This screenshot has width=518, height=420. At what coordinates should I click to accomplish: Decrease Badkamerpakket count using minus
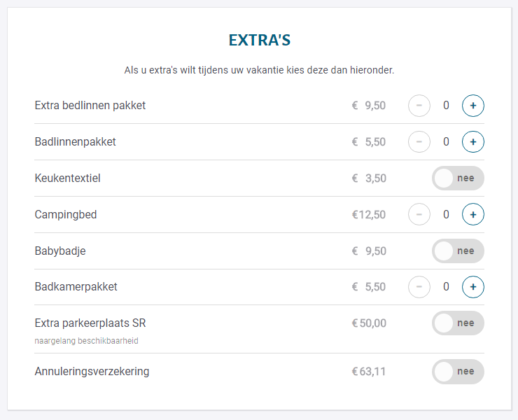(419, 287)
